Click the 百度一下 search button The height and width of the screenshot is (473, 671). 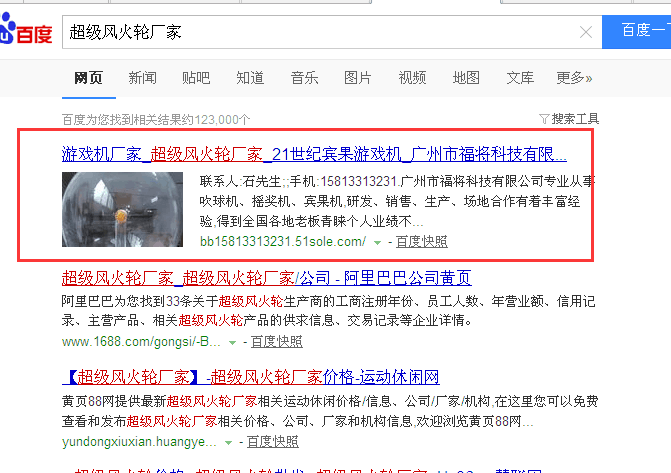pyautogui.click(x=636, y=32)
